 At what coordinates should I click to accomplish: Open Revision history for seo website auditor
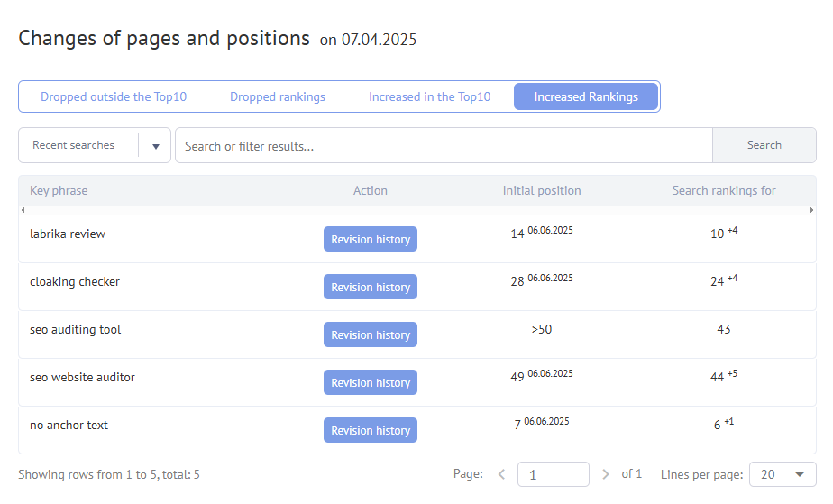(x=370, y=382)
